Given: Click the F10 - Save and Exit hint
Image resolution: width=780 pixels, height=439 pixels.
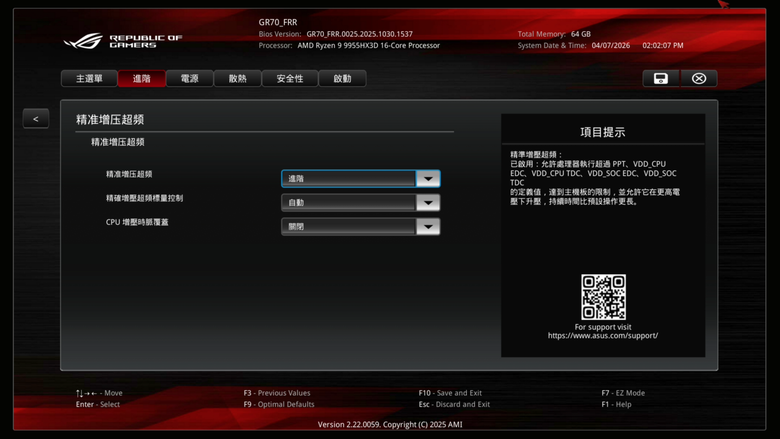Looking at the screenshot, I should (x=450, y=393).
